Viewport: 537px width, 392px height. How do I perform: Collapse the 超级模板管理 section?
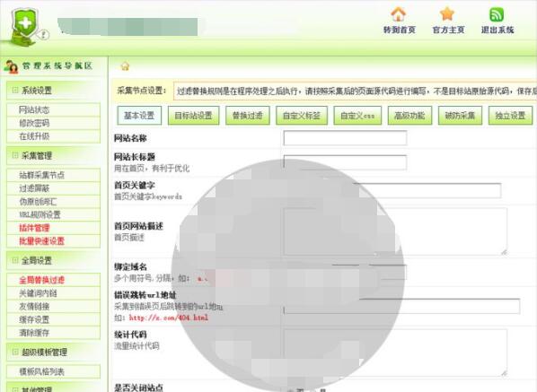click(x=15, y=352)
